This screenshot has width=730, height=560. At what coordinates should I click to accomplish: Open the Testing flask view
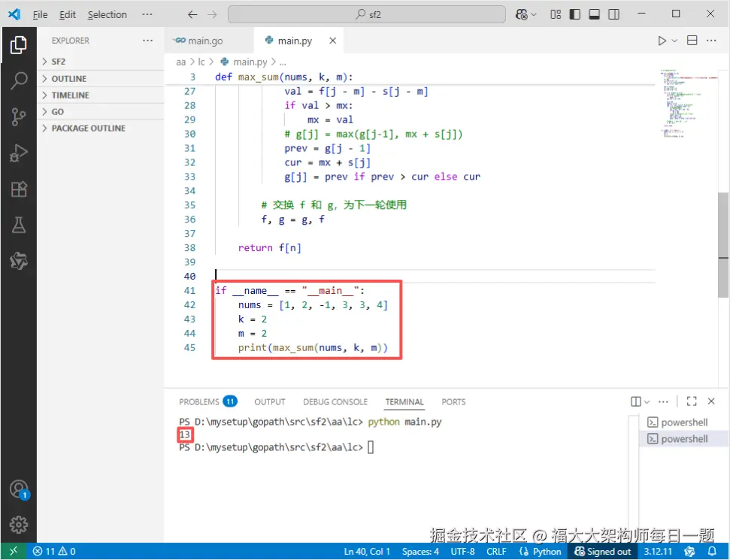19,225
